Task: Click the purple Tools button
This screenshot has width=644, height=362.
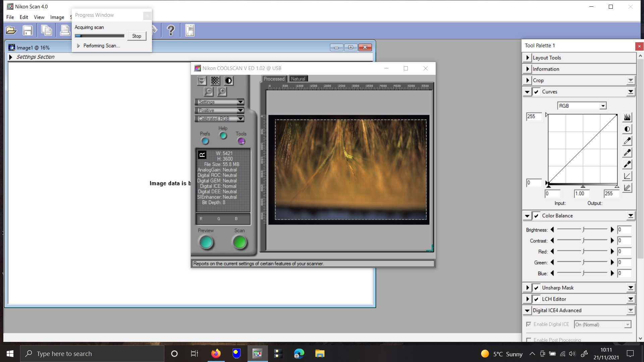Action: tap(241, 141)
